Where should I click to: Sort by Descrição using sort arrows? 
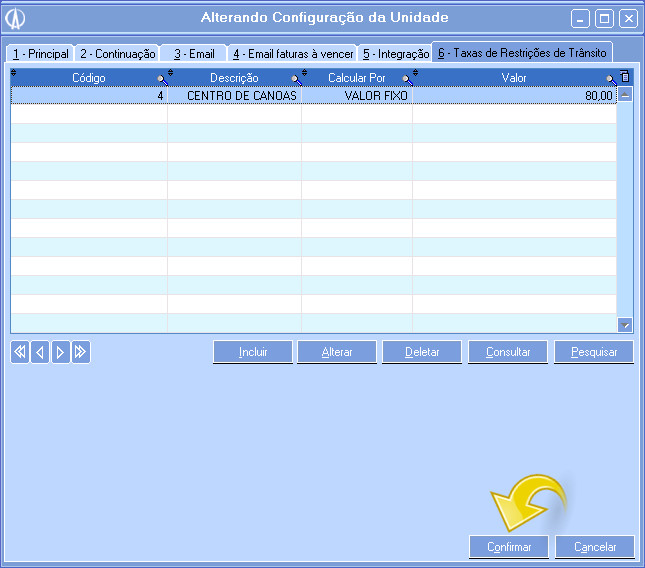click(x=170, y=73)
